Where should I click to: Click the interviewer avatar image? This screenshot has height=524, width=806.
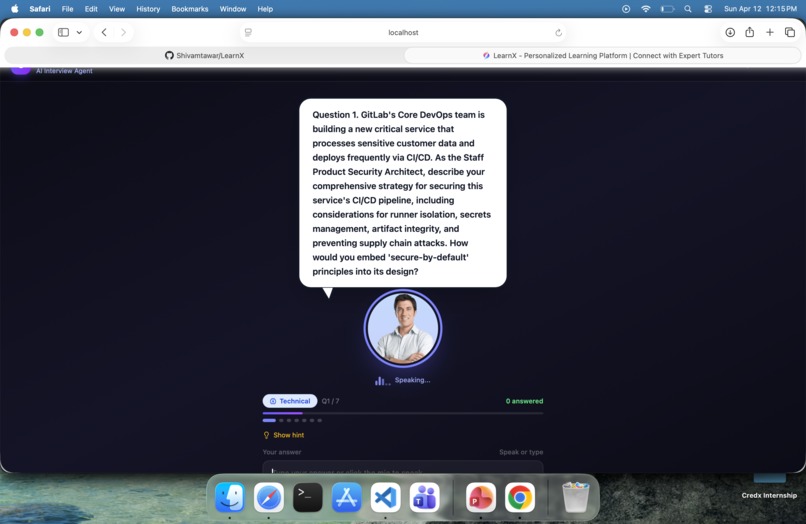403,328
